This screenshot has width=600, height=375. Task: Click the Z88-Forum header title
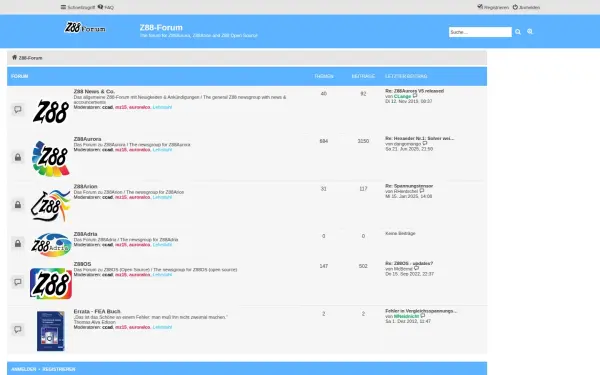coord(161,28)
